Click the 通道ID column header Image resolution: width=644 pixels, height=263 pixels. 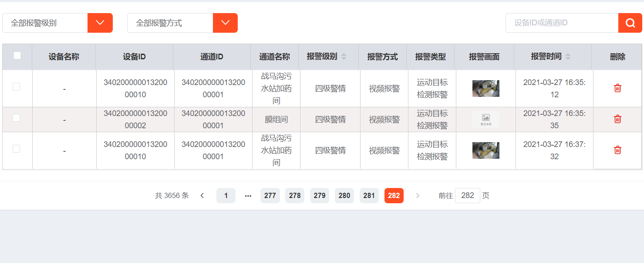212,57
